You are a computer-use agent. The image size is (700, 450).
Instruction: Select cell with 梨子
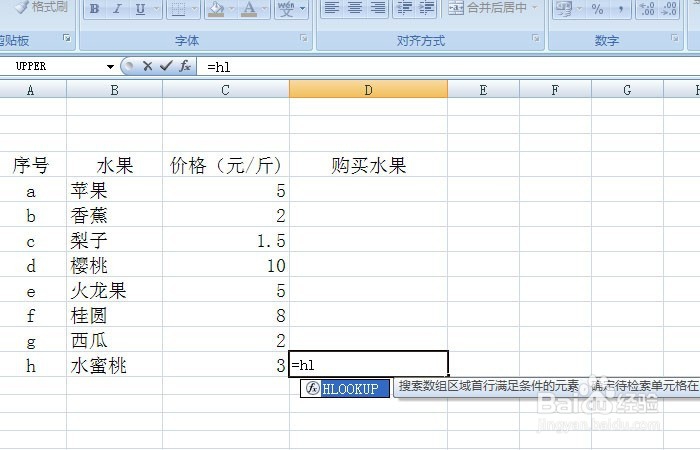click(x=114, y=241)
